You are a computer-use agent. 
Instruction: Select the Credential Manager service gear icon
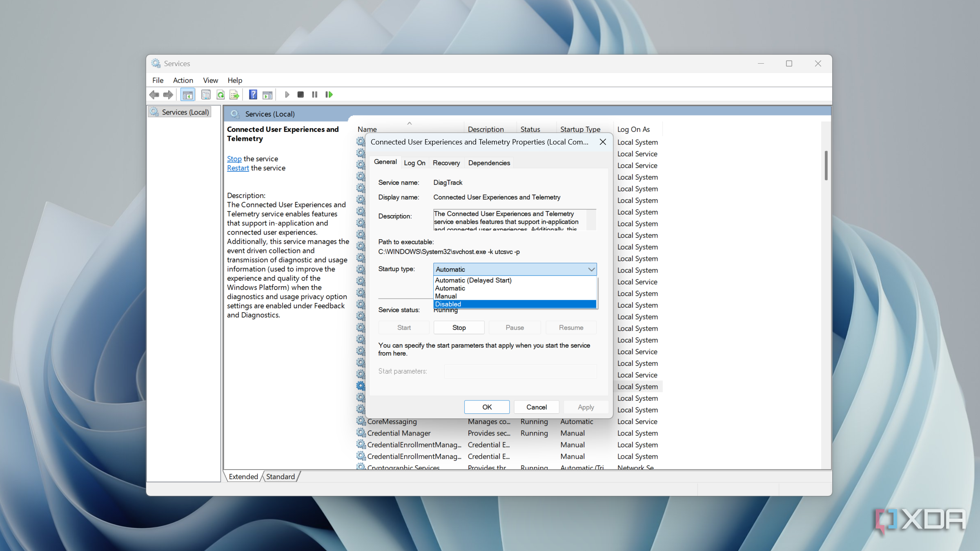[x=361, y=433]
